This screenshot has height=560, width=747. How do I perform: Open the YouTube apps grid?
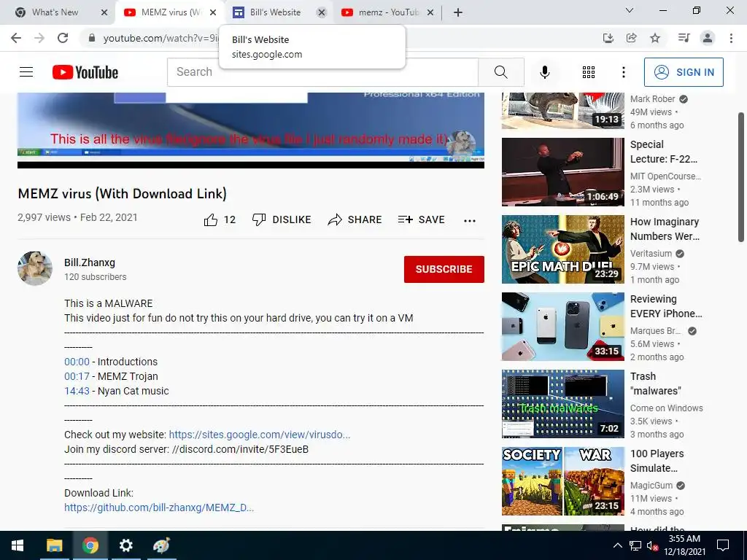589,72
